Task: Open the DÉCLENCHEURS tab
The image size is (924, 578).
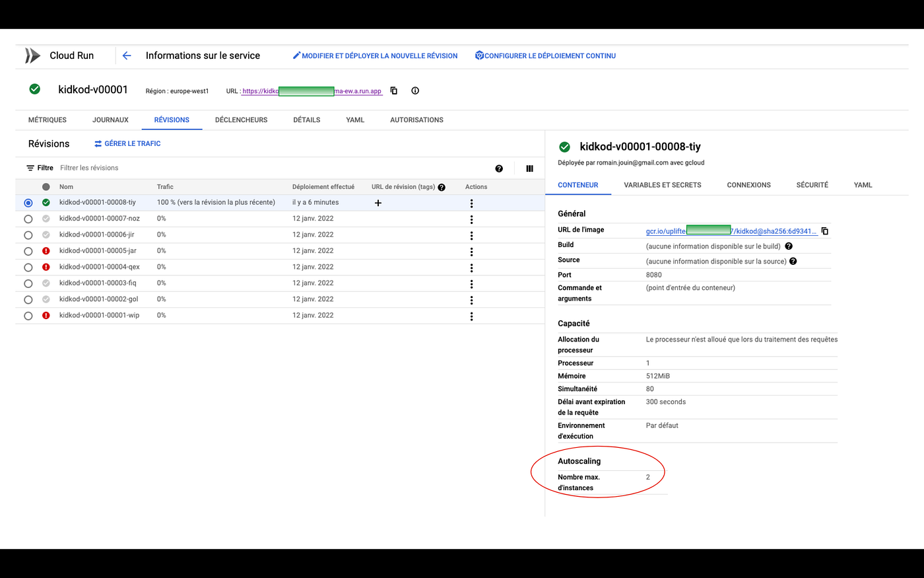Action: [242, 120]
